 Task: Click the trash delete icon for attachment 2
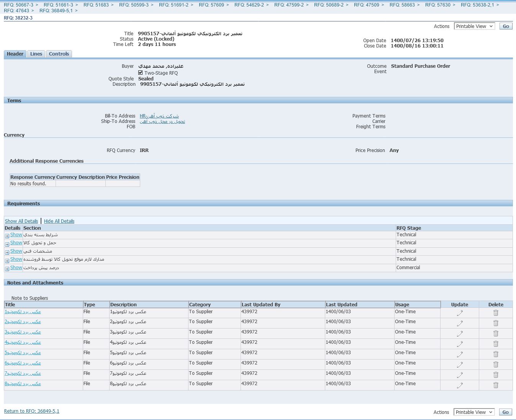point(496,323)
